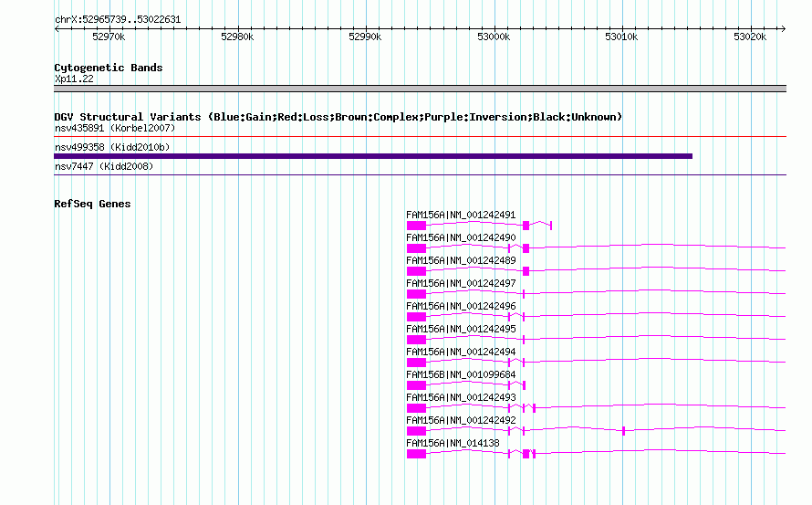Select the thin purple nsv7447 inversion line

(420, 174)
